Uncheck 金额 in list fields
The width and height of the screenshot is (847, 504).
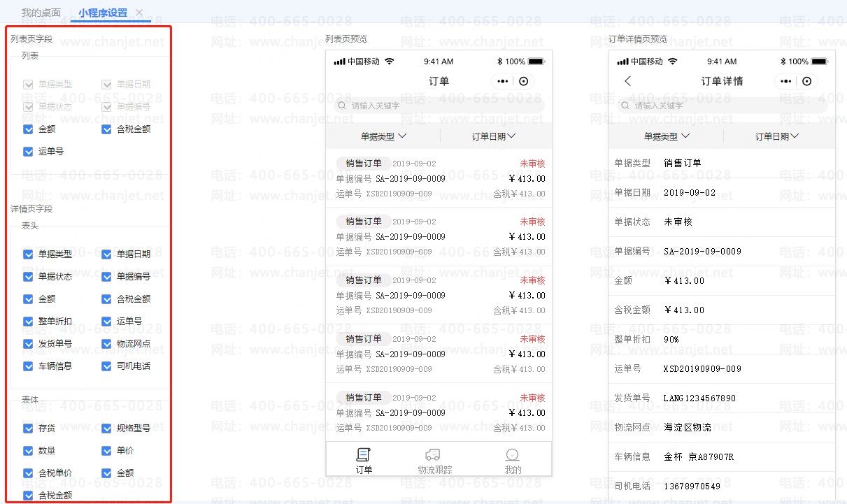29,129
